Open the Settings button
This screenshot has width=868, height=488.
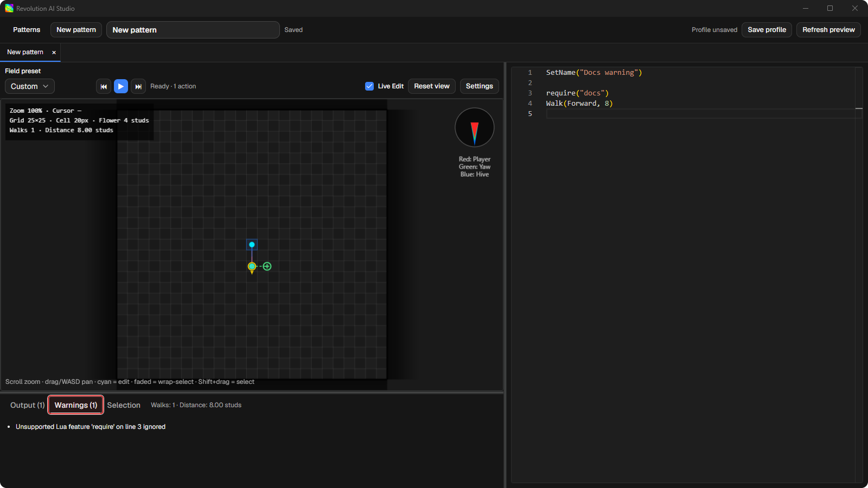click(480, 86)
